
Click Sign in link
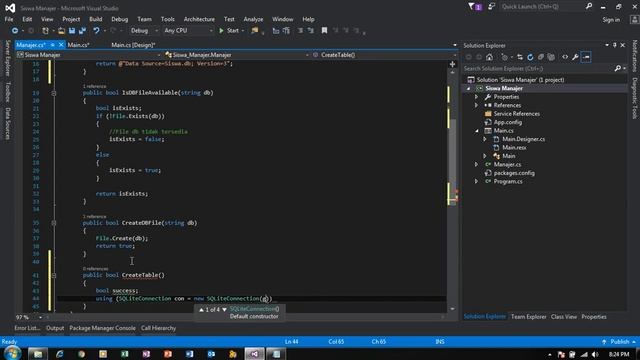[x=611, y=20]
